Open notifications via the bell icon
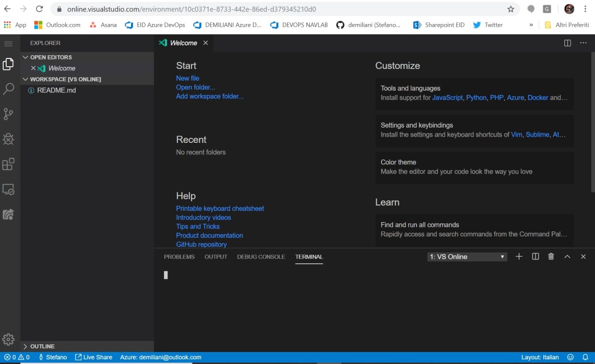 [x=584, y=357]
